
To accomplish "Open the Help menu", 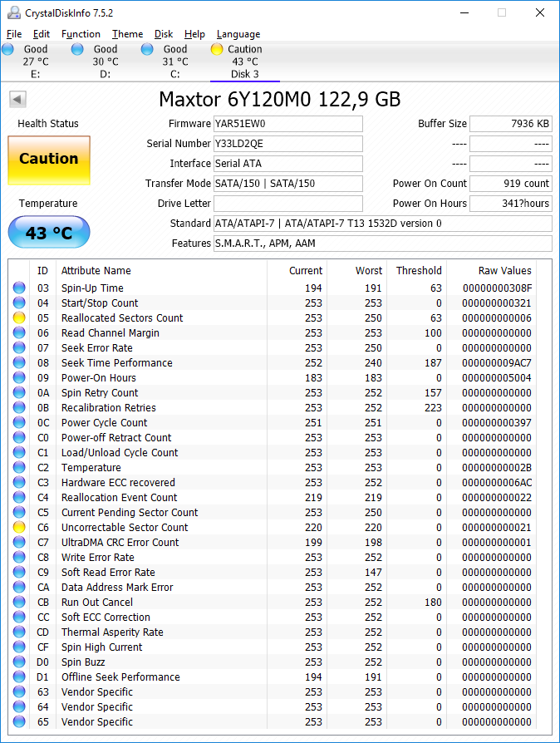I will pos(194,34).
